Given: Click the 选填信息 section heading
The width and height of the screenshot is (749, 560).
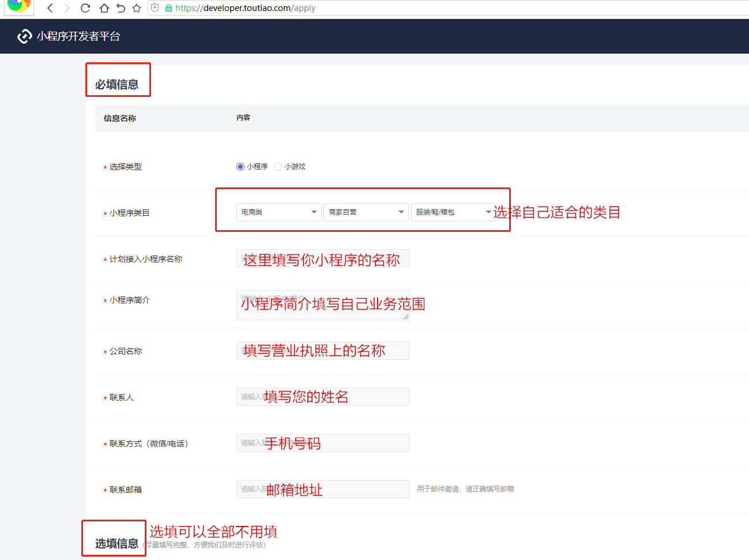Looking at the screenshot, I should click(x=117, y=544).
